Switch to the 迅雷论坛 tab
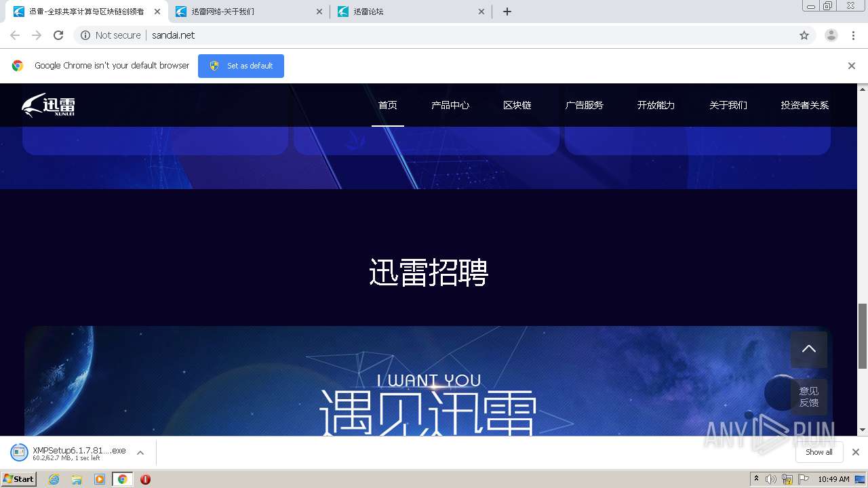This screenshot has height=488, width=868. [x=411, y=12]
